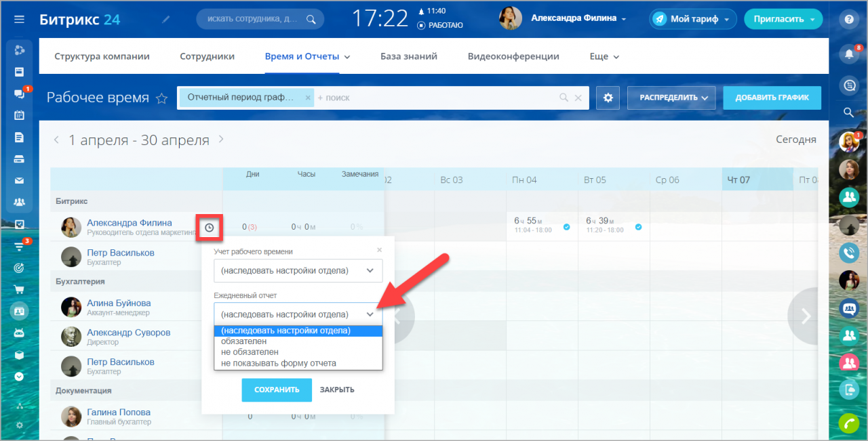Open the Учет рабочего времени dropdown
The height and width of the screenshot is (441, 868).
(298, 270)
